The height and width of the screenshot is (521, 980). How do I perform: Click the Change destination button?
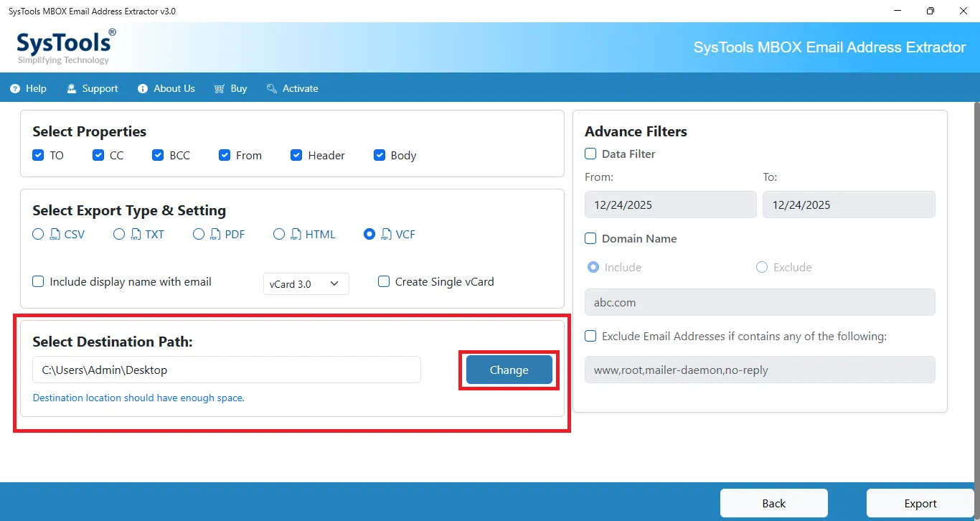(x=509, y=370)
